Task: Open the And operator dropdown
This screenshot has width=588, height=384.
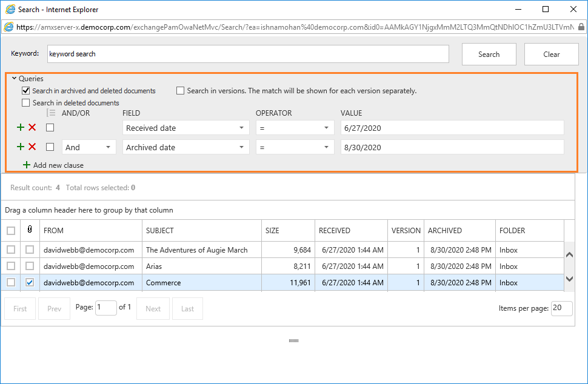Action: click(x=89, y=147)
